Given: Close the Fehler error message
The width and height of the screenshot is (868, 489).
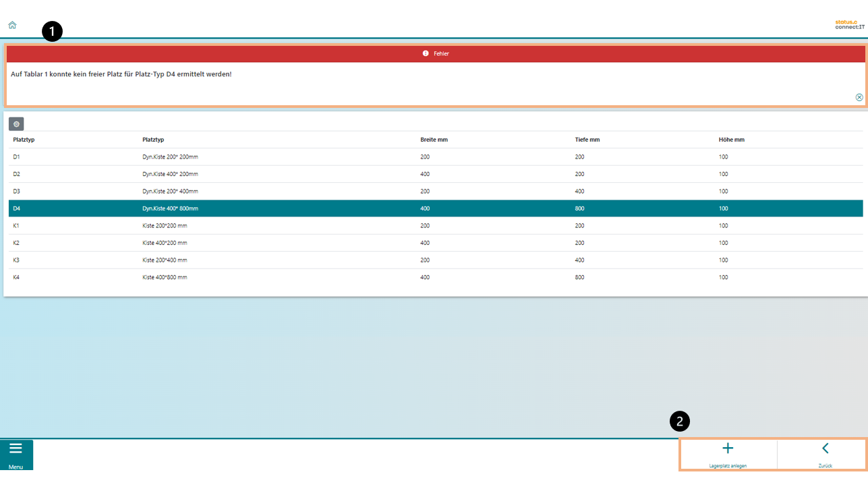Looking at the screenshot, I should [859, 97].
